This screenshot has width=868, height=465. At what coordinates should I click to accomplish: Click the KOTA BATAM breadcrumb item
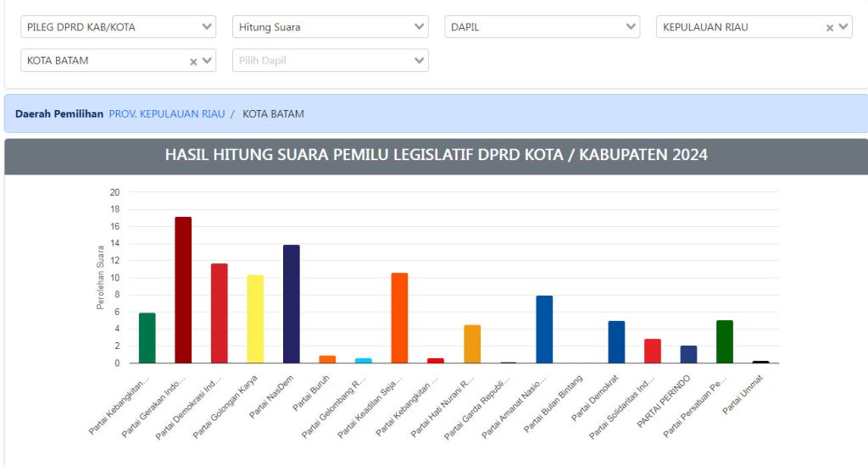273,113
